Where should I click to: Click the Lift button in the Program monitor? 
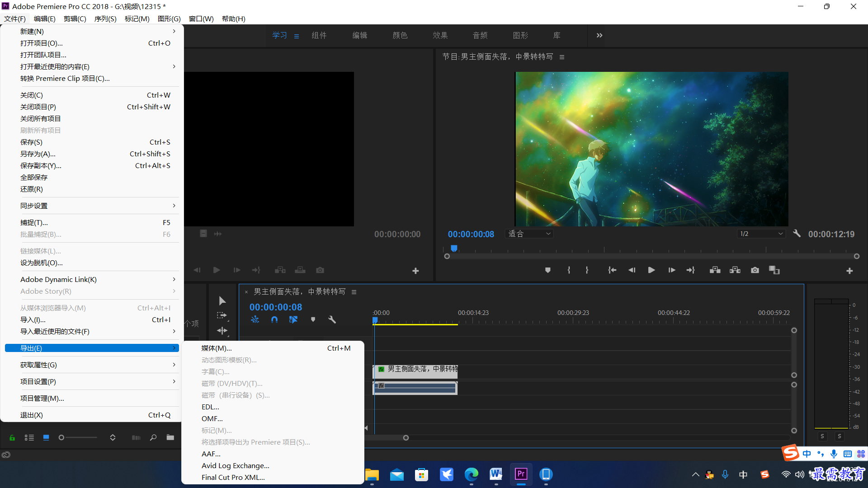click(715, 270)
